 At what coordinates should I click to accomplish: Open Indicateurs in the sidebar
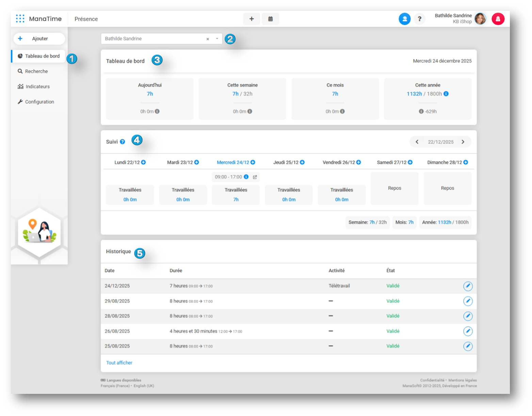pos(37,86)
